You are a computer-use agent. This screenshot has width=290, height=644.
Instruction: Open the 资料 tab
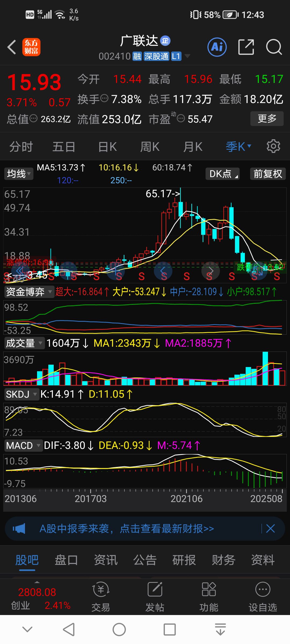(263, 560)
